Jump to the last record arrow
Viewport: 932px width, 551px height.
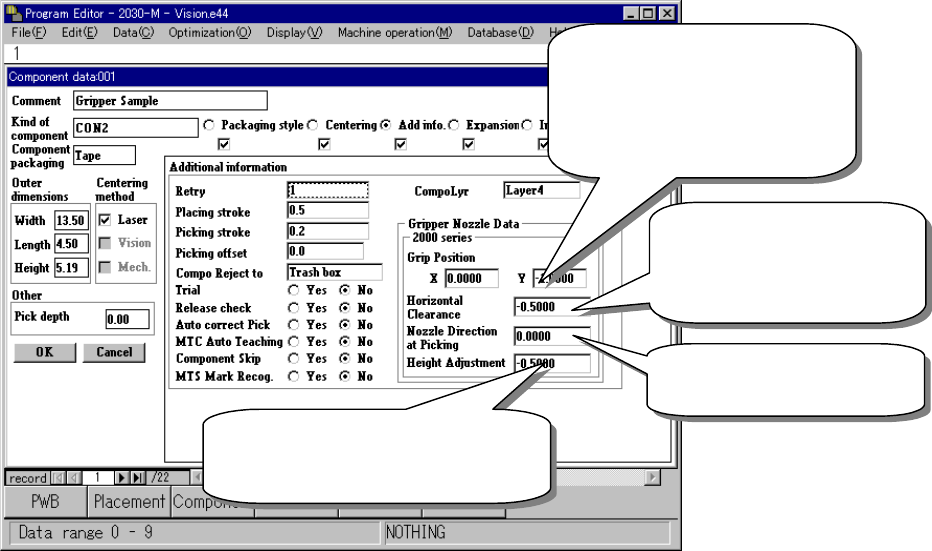138,478
